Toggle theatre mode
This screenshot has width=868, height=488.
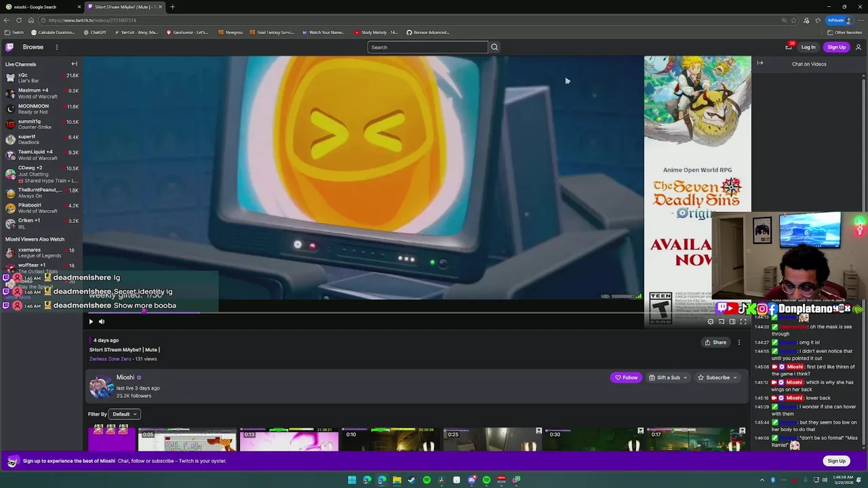point(732,322)
